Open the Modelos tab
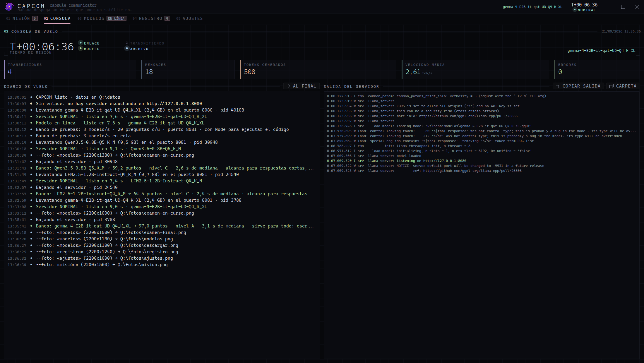This screenshot has height=363, width=644. coord(102,18)
